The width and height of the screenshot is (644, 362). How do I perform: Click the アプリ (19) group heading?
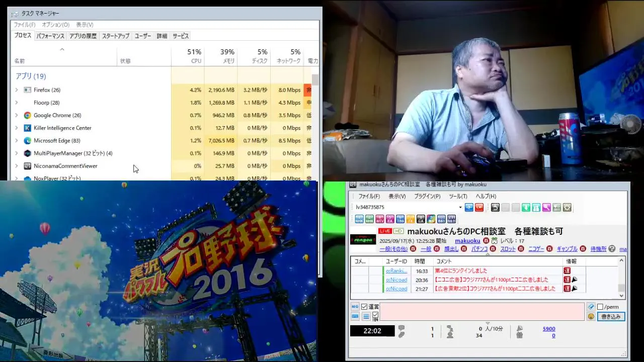pos(30,76)
